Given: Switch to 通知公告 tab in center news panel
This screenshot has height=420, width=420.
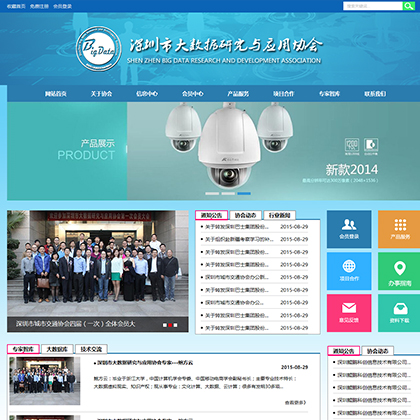Looking at the screenshot, I should (212, 215).
